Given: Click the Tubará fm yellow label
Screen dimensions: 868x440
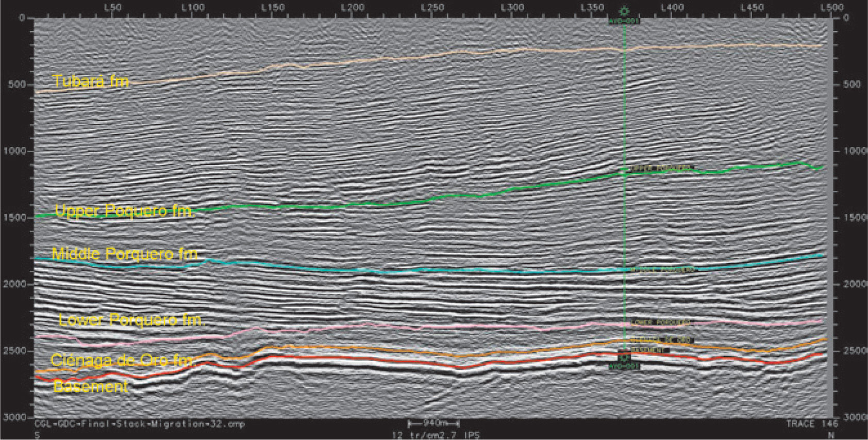Looking at the screenshot, I should (x=91, y=81).
